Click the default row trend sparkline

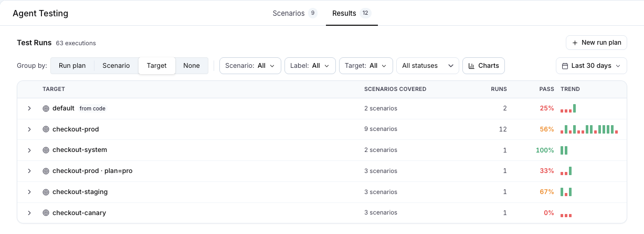point(568,108)
